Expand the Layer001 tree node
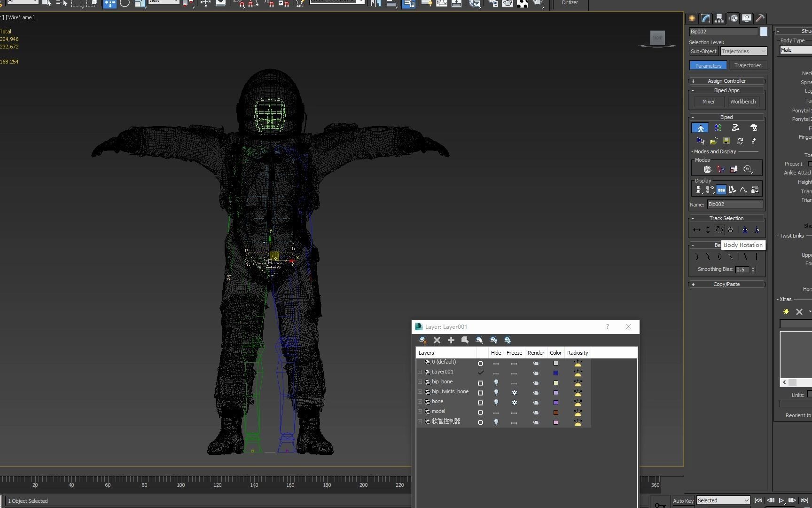The height and width of the screenshot is (508, 812). coord(420,372)
